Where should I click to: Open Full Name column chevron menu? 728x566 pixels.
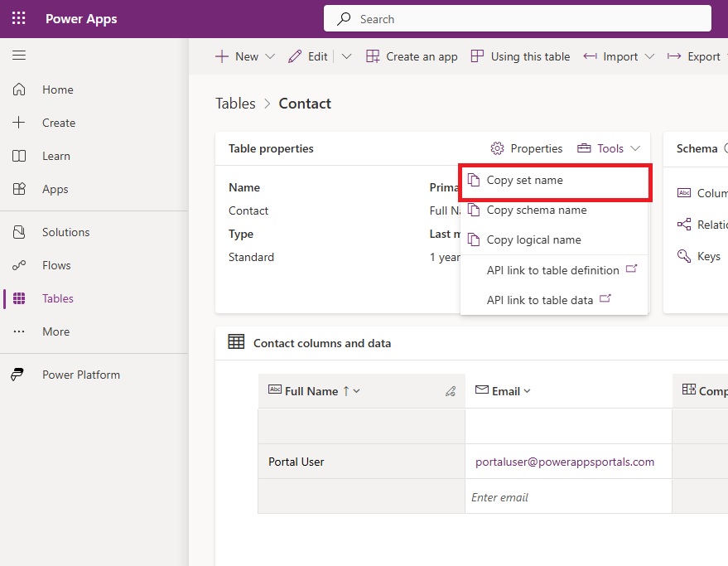tap(357, 391)
